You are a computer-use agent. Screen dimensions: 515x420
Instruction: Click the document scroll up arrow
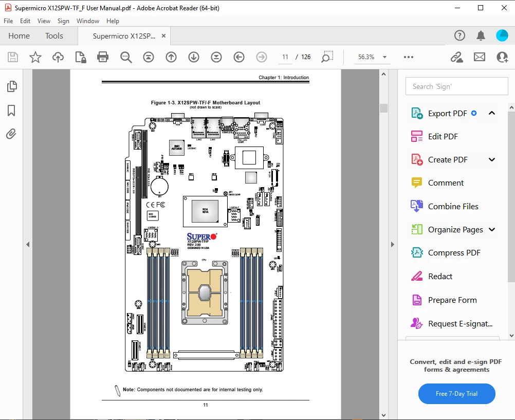[383, 74]
